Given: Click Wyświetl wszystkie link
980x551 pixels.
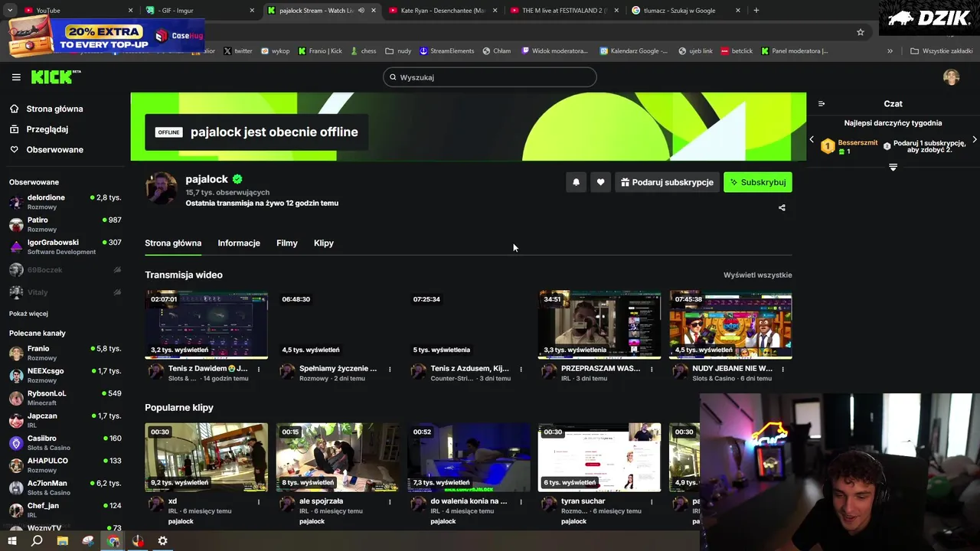Looking at the screenshot, I should tap(758, 275).
